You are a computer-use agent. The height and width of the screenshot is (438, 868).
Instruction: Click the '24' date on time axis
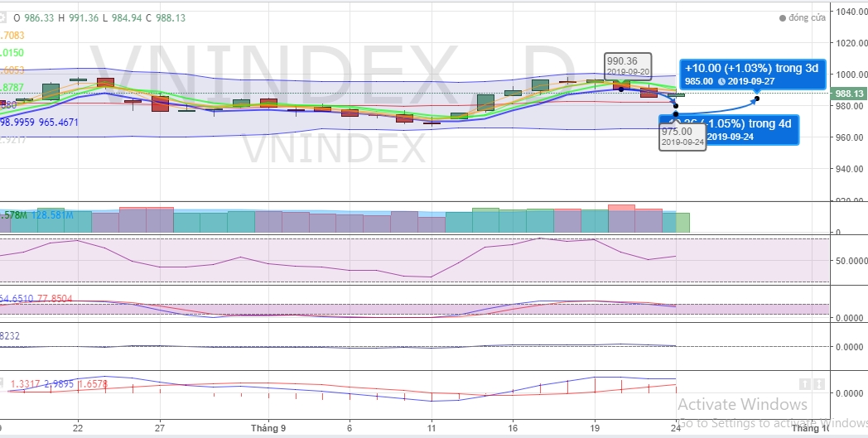coord(677,428)
